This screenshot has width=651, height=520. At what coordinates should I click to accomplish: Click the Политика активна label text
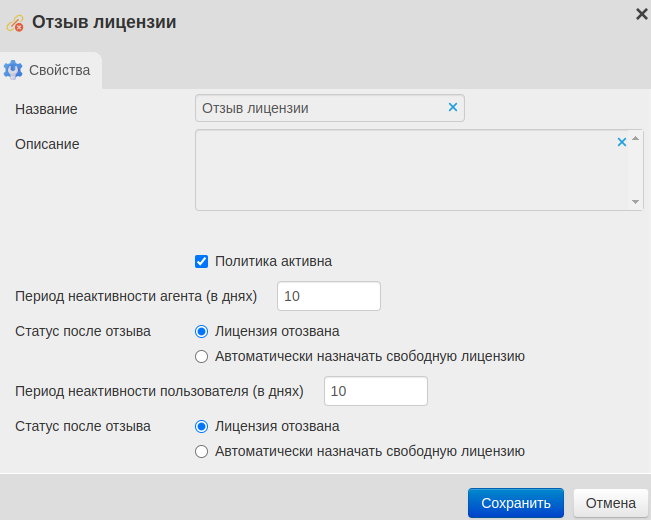click(273, 261)
